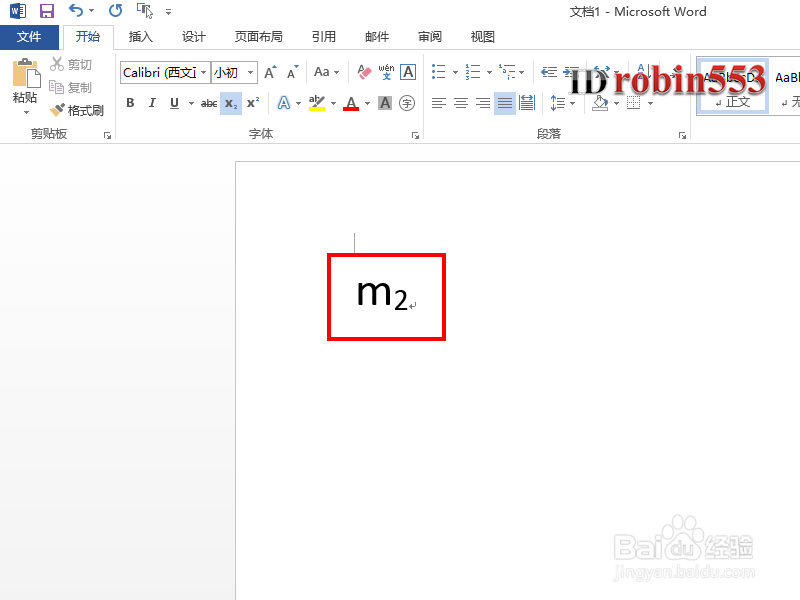Undo the last action
Screen dimensions: 800x600
(x=76, y=10)
